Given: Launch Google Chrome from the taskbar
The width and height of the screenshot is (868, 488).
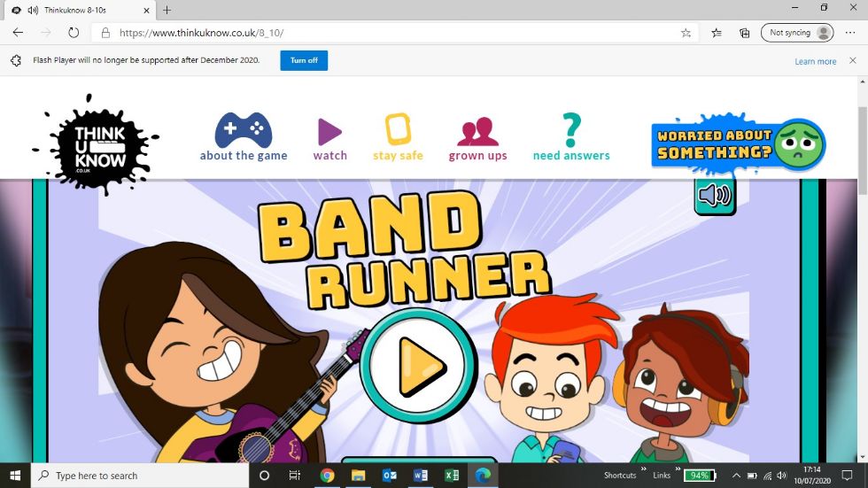Looking at the screenshot, I should click(327, 476).
